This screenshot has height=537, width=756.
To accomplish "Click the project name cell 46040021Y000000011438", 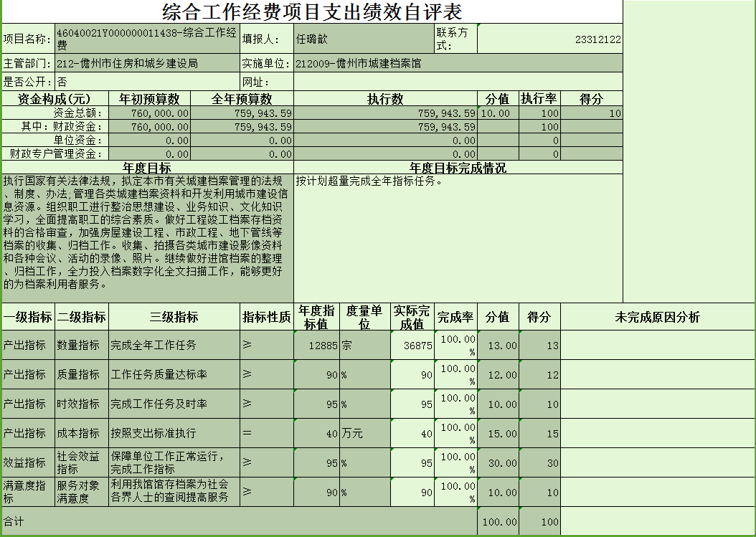I will 147,39.
